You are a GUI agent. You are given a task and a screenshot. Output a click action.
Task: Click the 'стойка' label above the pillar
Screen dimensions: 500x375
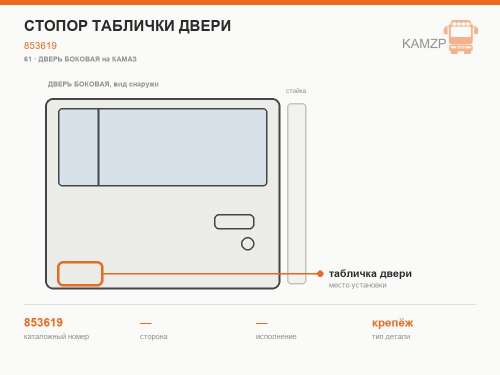[x=296, y=91]
